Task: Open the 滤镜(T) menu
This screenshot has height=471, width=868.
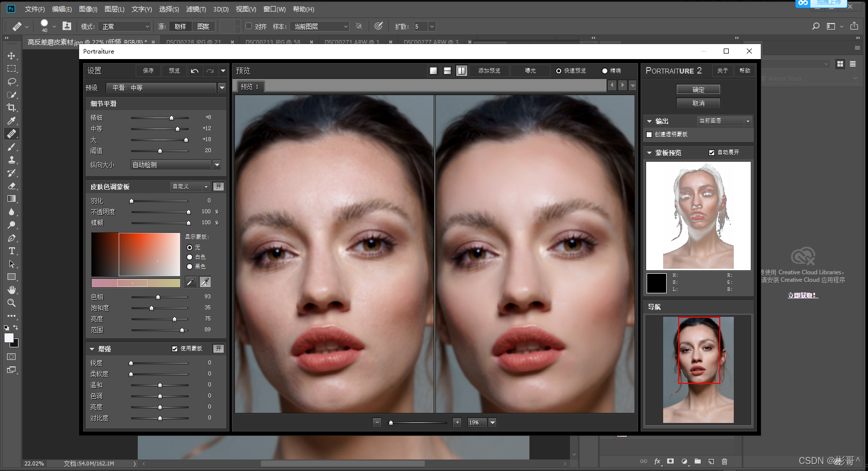Action: click(196, 9)
